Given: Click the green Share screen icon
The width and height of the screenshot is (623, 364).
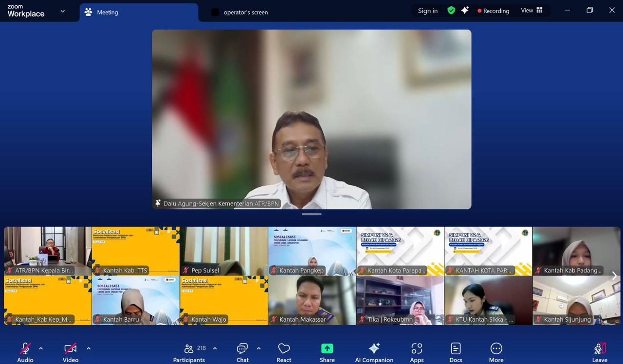Looking at the screenshot, I should click(x=327, y=348).
